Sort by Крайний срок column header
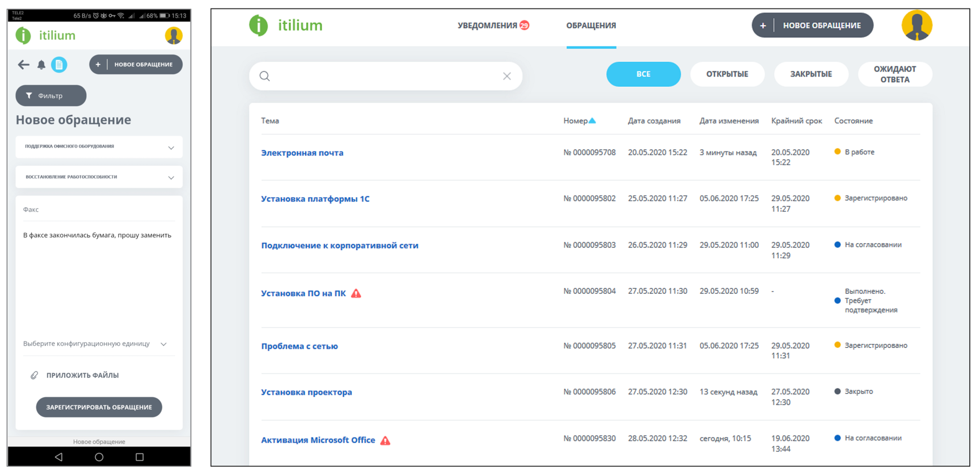980x476 pixels. click(796, 121)
